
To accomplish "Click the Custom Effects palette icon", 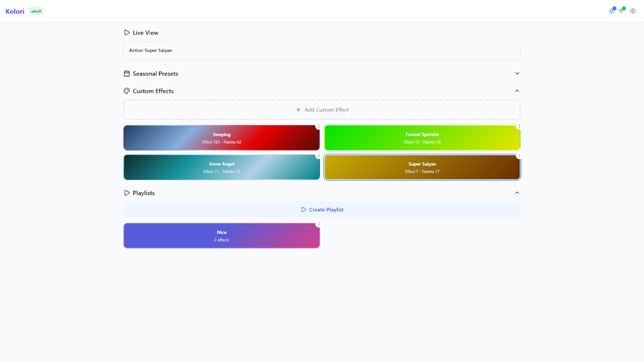I will 127,91.
